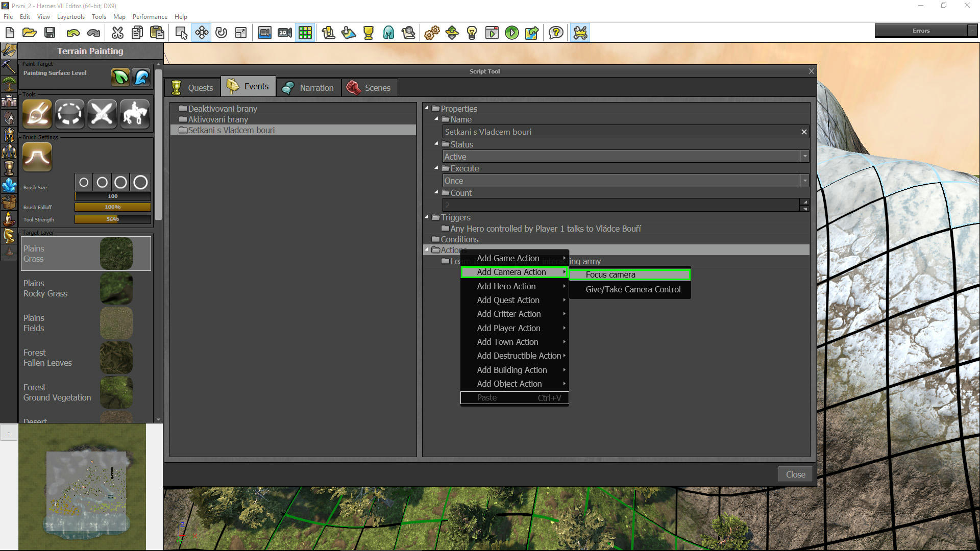The height and width of the screenshot is (551, 980).
Task: Choose Give/Take Camera Control
Action: [x=630, y=289]
